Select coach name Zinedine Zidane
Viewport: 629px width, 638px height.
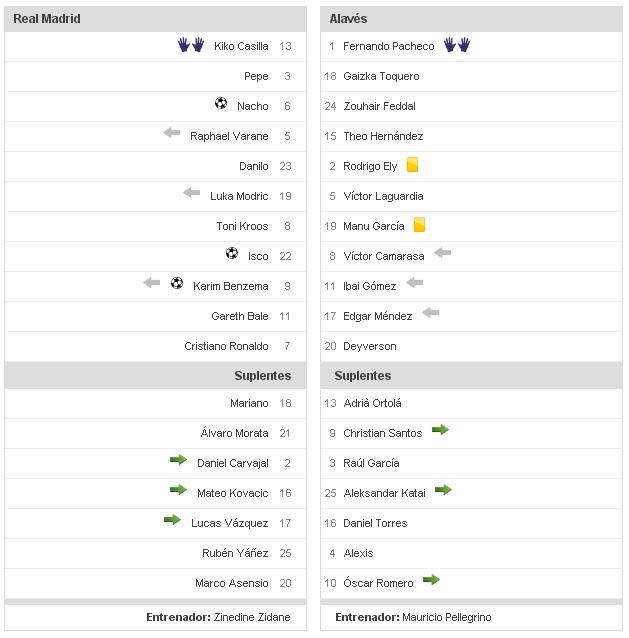(252, 617)
